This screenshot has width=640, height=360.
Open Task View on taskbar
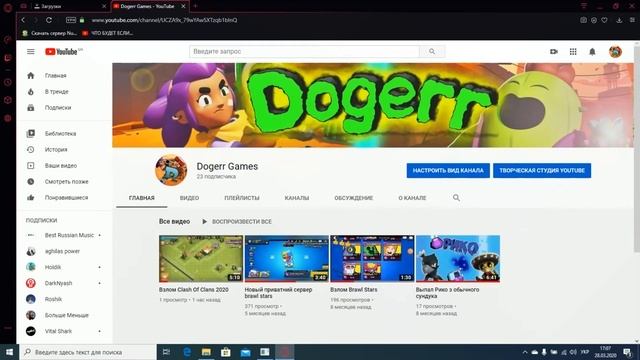[167, 352]
